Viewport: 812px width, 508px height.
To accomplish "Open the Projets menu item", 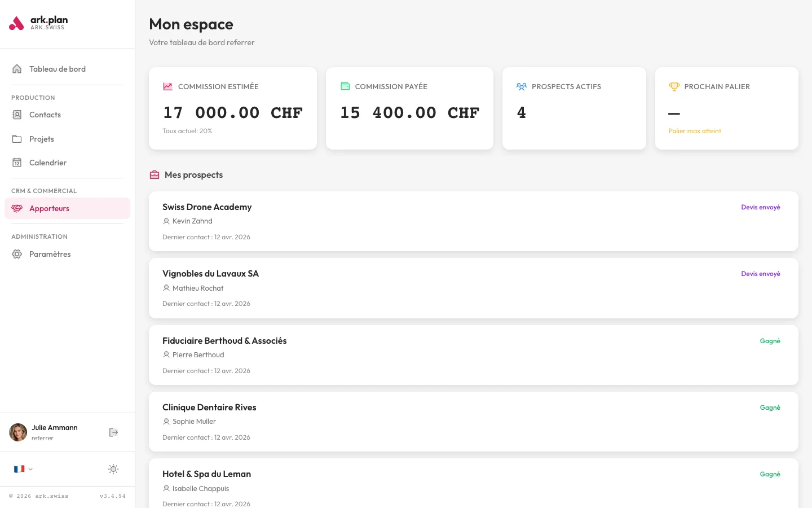I will [x=42, y=139].
